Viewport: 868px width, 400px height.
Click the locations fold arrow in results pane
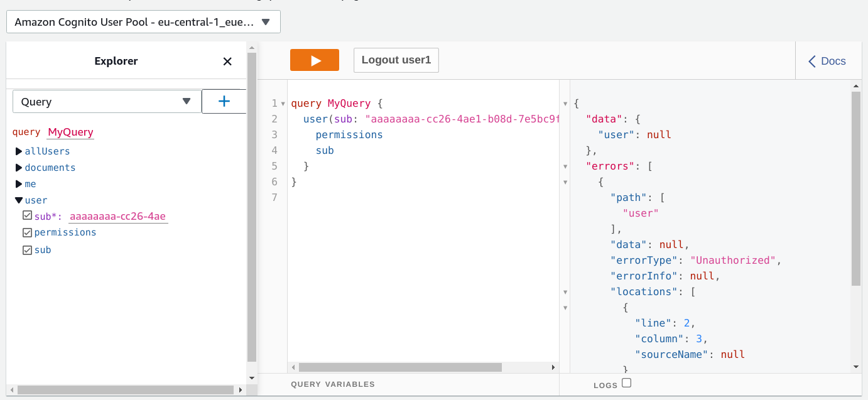565,292
